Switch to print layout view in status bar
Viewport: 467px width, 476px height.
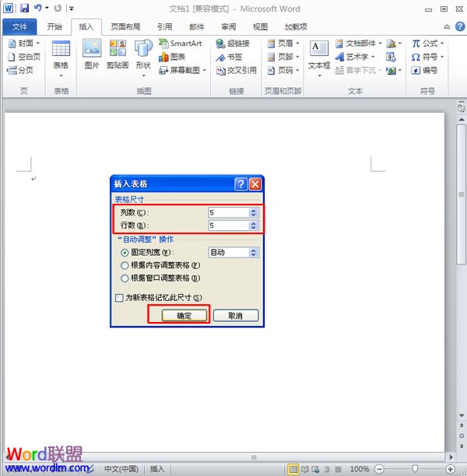coord(293,469)
